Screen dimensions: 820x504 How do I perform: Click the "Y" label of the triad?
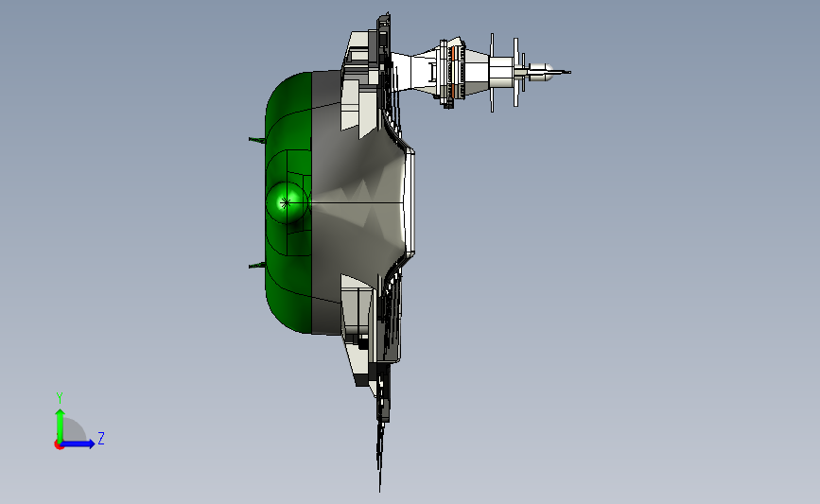[x=60, y=398]
